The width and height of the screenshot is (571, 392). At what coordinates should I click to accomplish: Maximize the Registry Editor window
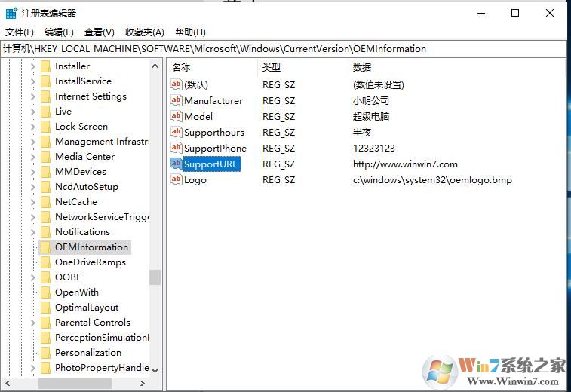(x=515, y=13)
